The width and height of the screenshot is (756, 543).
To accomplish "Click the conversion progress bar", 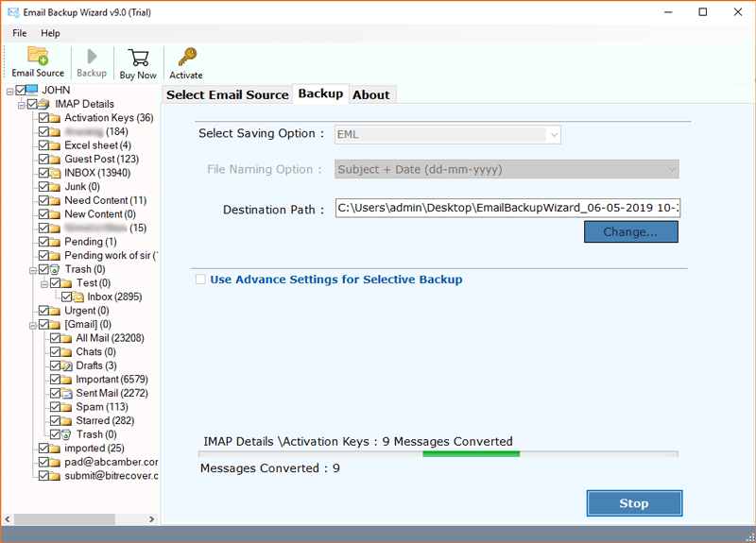I will click(438, 454).
